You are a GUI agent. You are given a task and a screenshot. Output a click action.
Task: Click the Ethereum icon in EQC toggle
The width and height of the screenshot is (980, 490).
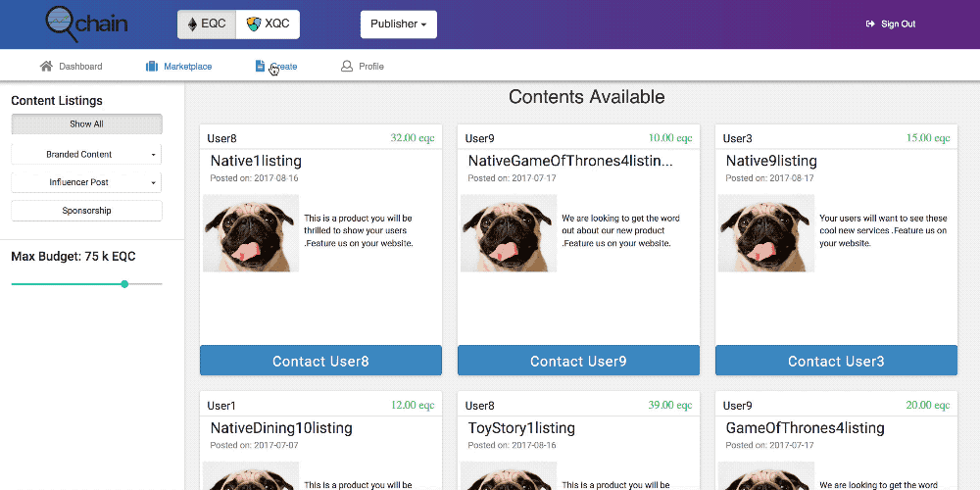coord(191,24)
